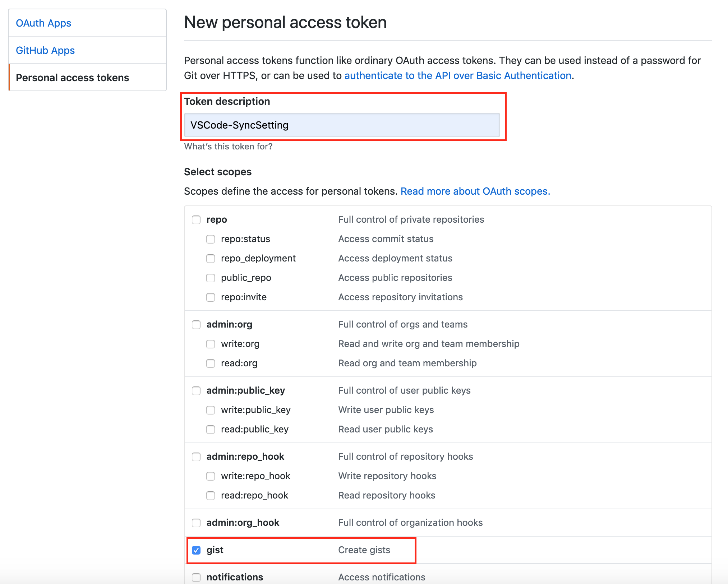Viewport: 728px width, 584px height.
Task: Enable the repo scope checkbox
Action: [x=196, y=219]
